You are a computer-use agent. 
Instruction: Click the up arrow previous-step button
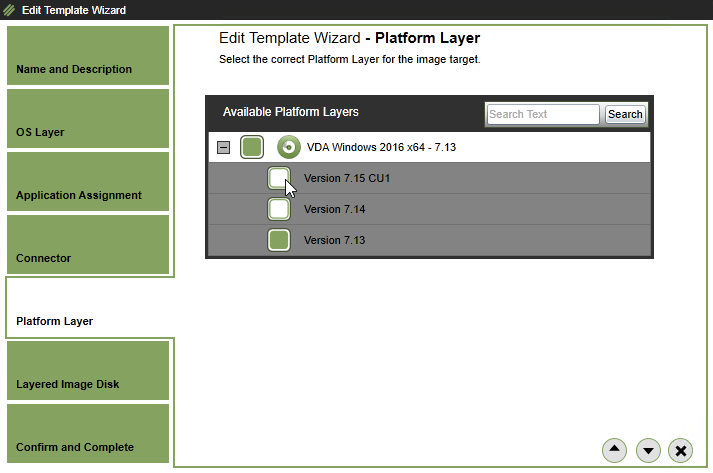(x=614, y=450)
